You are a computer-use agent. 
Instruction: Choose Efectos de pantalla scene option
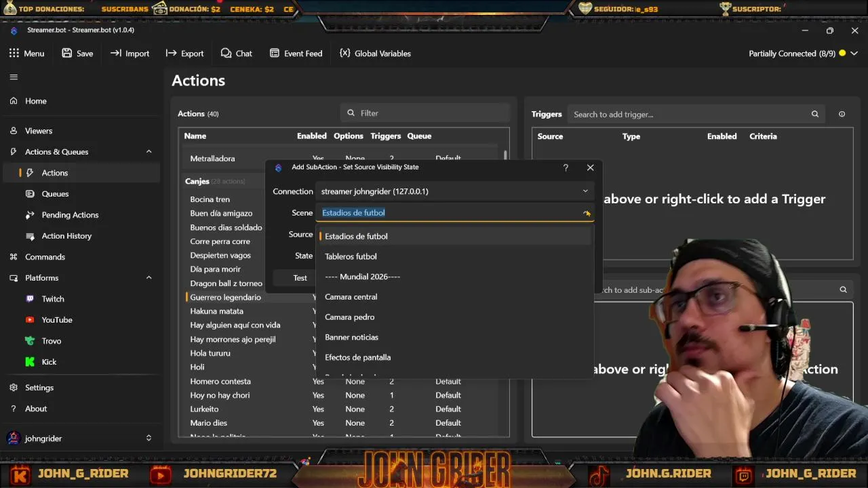454,357
